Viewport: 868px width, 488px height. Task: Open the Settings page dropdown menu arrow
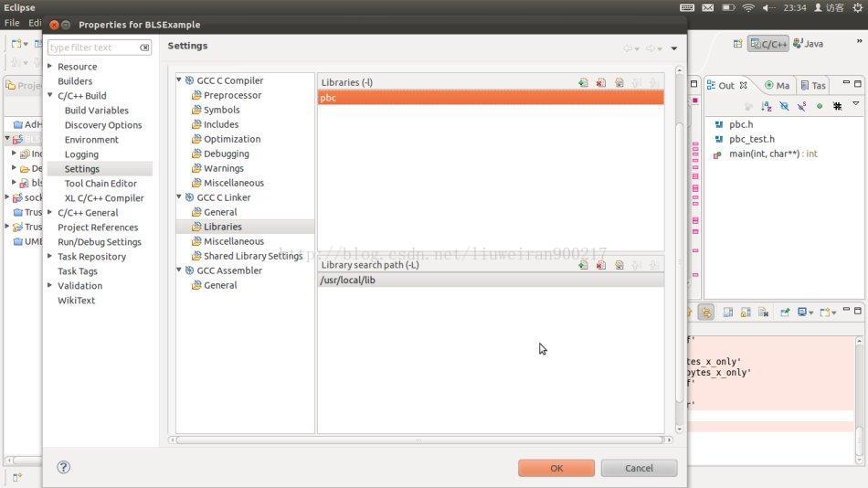click(674, 48)
